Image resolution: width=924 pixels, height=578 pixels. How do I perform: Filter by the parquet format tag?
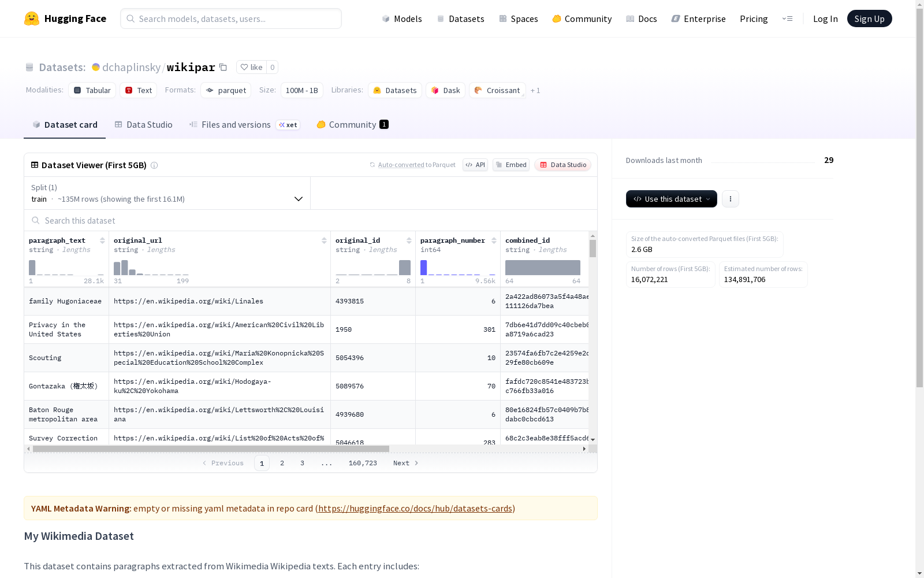tap(226, 90)
